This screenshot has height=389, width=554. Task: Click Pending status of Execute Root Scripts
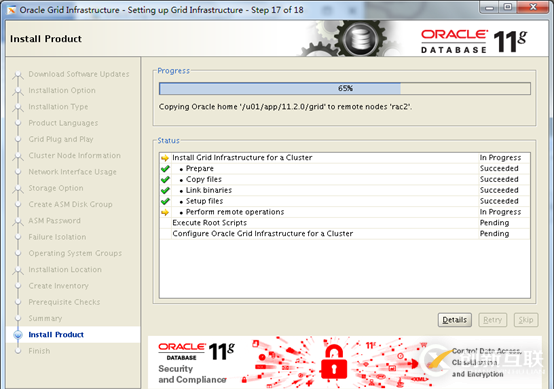pos(494,223)
